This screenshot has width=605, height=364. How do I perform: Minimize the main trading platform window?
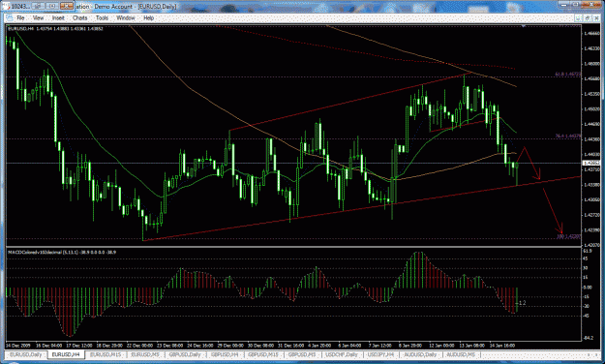[x=564, y=5]
